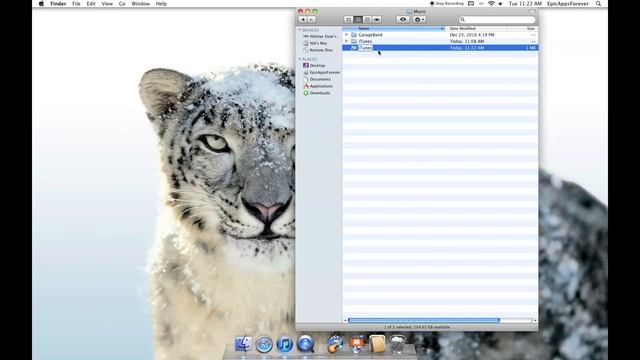Open the Action gear dropdown menu

coord(419,20)
